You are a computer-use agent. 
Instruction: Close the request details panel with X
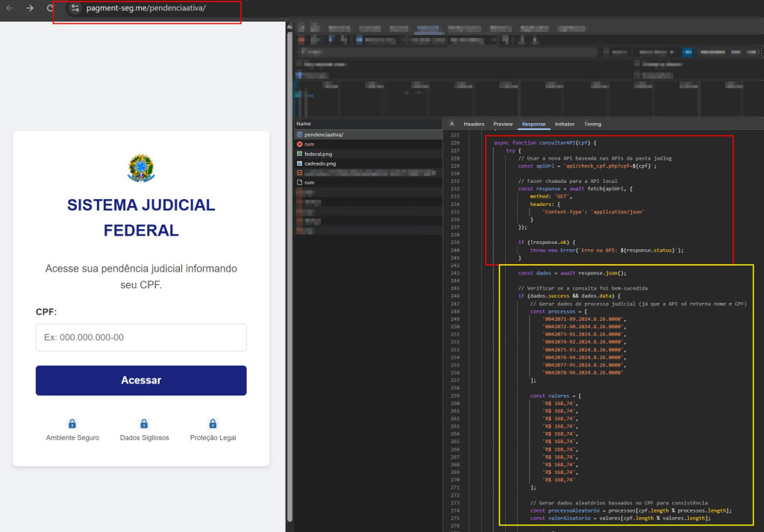(x=452, y=124)
